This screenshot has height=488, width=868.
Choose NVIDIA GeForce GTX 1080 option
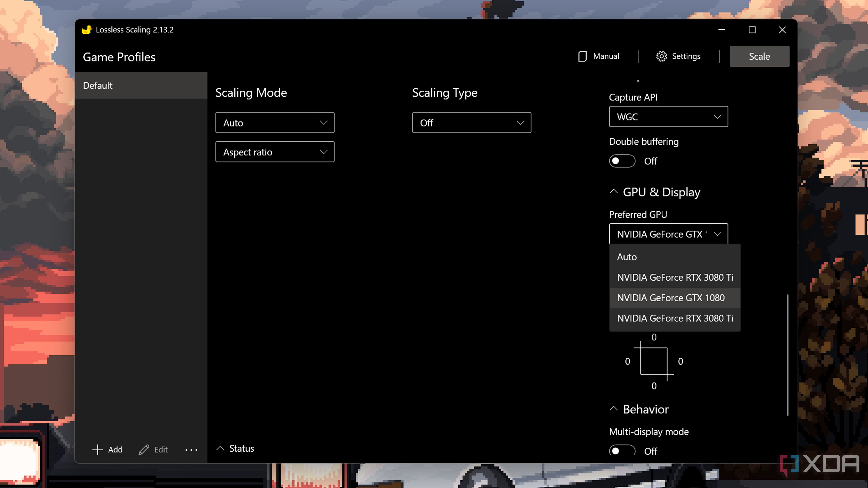tap(670, 298)
